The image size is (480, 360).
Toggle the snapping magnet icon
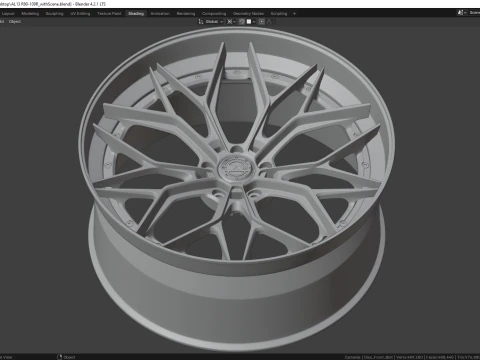tap(242, 22)
